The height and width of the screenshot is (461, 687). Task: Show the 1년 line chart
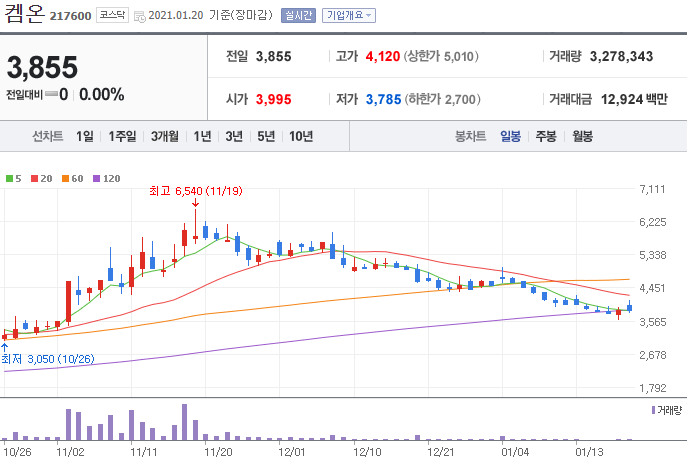pyautogui.click(x=202, y=136)
